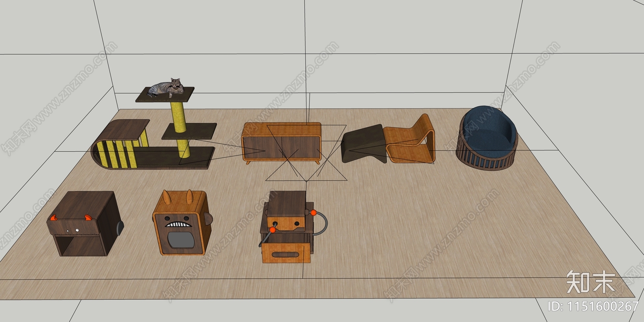Select the middle platform of the cat tree

pyautogui.click(x=189, y=131)
